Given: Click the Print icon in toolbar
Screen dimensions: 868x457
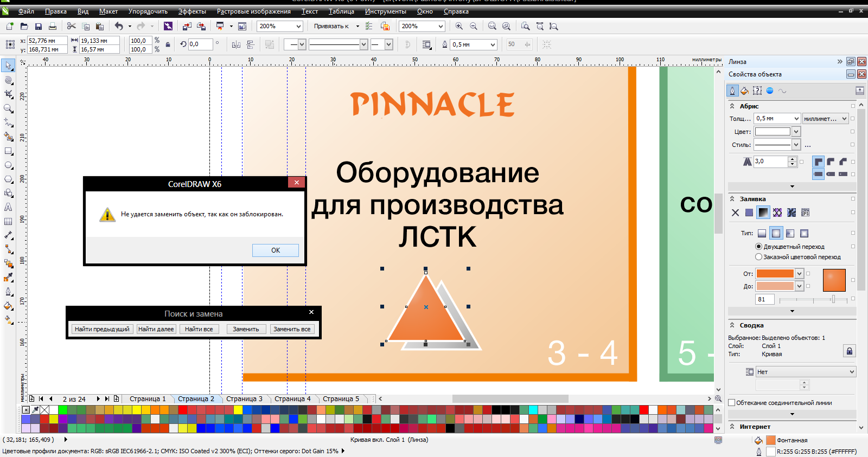Looking at the screenshot, I should (53, 26).
